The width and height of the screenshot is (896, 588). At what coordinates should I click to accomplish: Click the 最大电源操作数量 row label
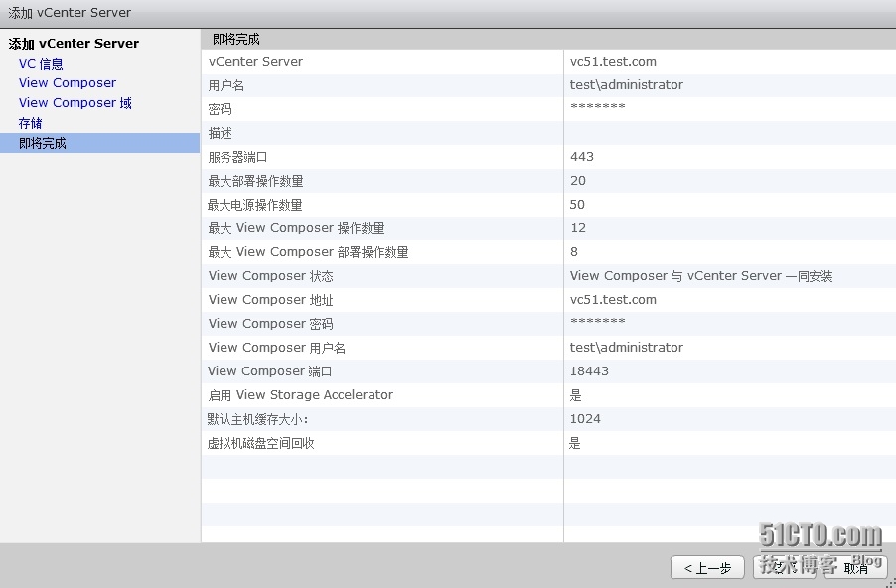(255, 205)
